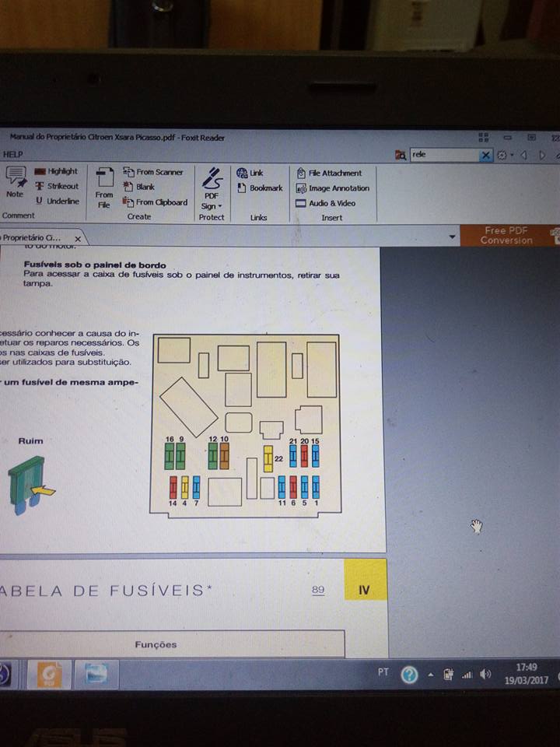Create PDF From Clipboard
Viewport: 560px width, 747px height.
coord(155,202)
